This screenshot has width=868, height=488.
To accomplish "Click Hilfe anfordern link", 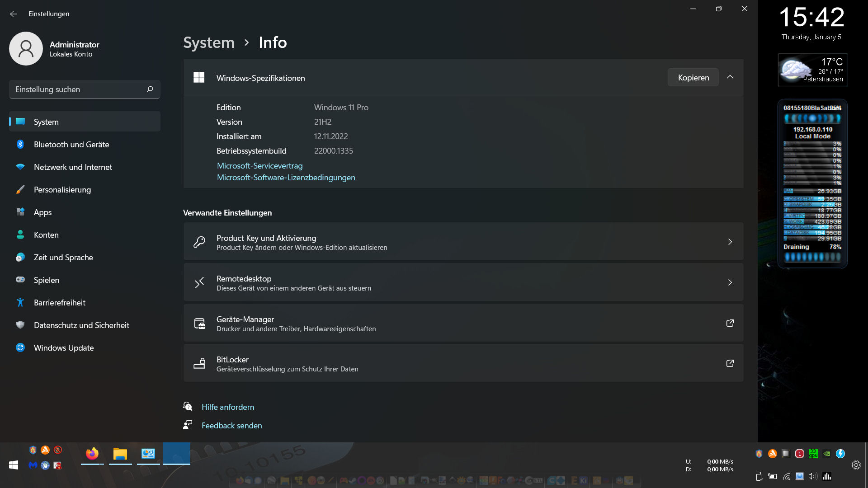I will tap(228, 407).
